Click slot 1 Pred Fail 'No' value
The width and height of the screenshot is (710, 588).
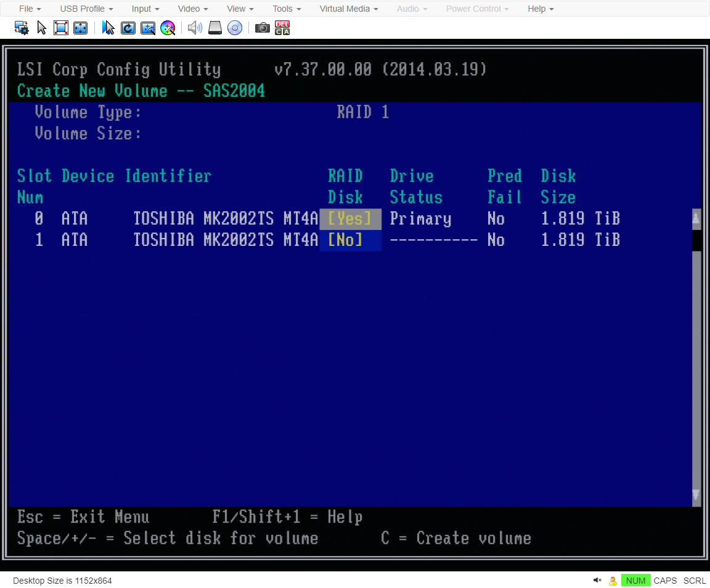(496, 240)
